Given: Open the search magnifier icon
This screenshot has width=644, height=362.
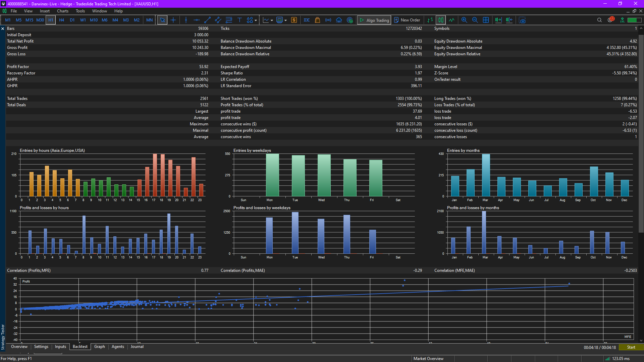Looking at the screenshot, I should 599,20.
